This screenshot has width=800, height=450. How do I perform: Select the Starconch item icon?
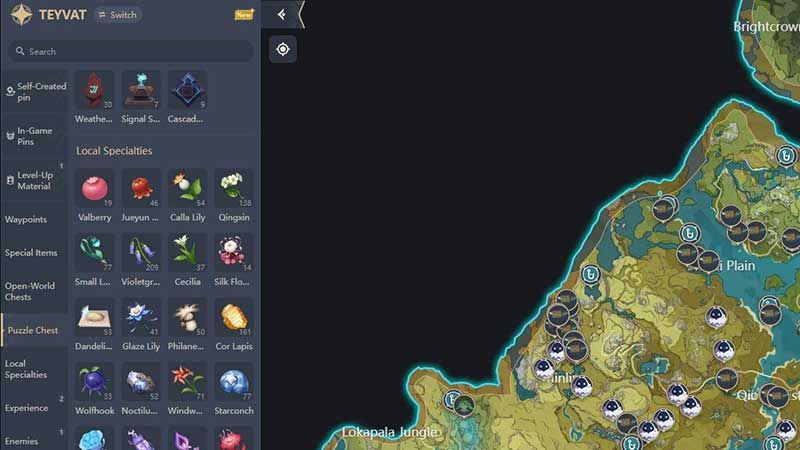coord(234,382)
